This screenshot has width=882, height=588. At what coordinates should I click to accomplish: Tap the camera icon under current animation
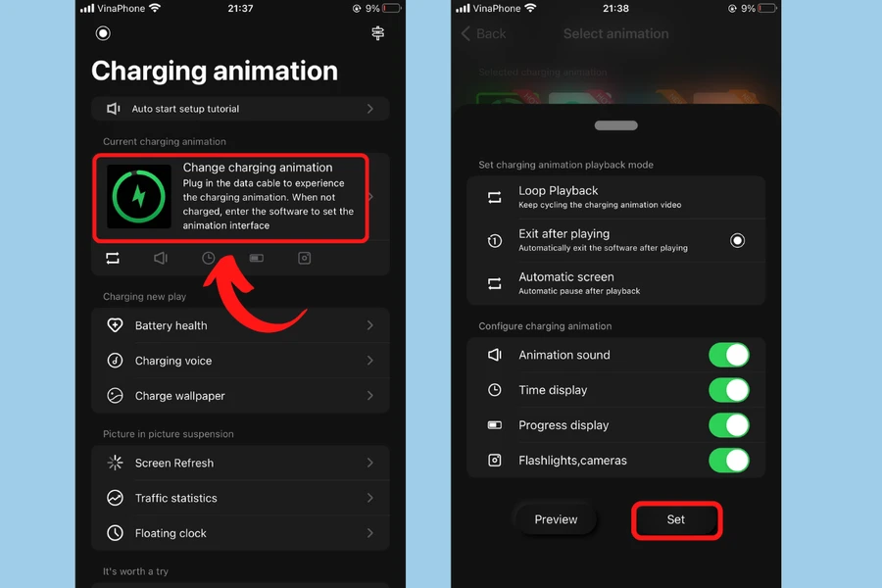305,259
